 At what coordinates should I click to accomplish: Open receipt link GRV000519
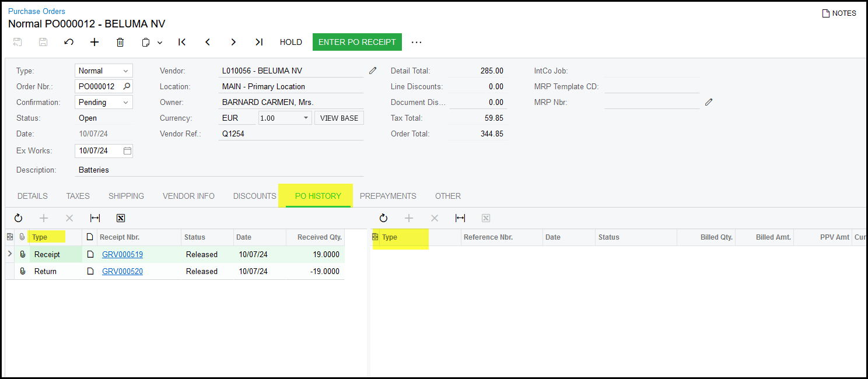123,254
